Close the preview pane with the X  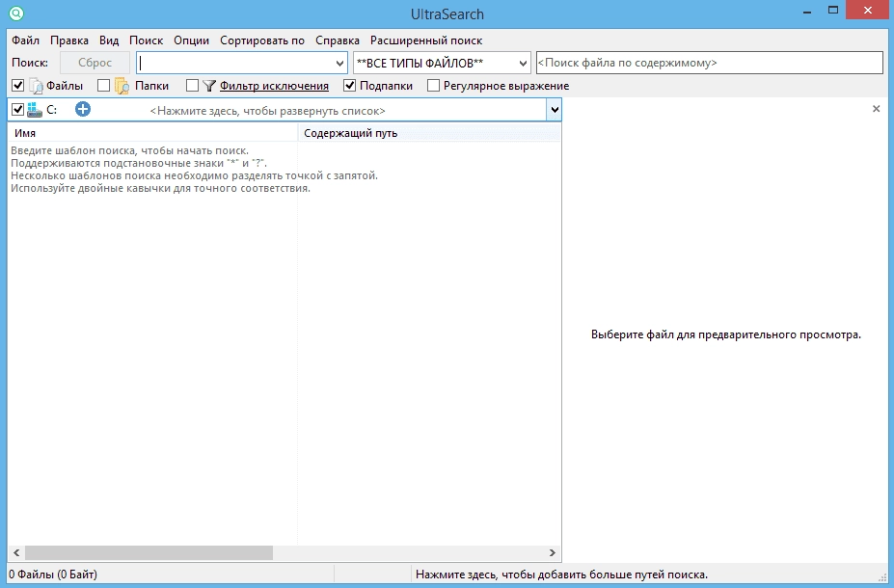coord(877,109)
